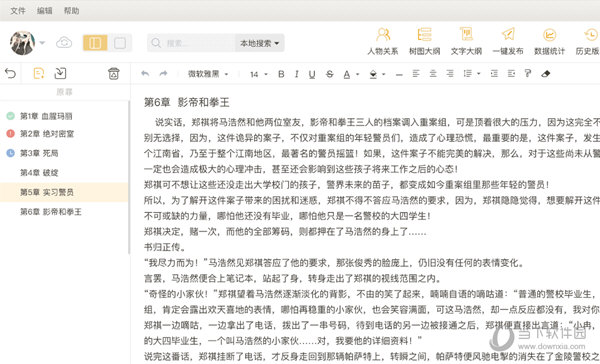The height and width of the screenshot is (364, 600).
Task: Toggle underline formatting
Action: tap(312, 74)
